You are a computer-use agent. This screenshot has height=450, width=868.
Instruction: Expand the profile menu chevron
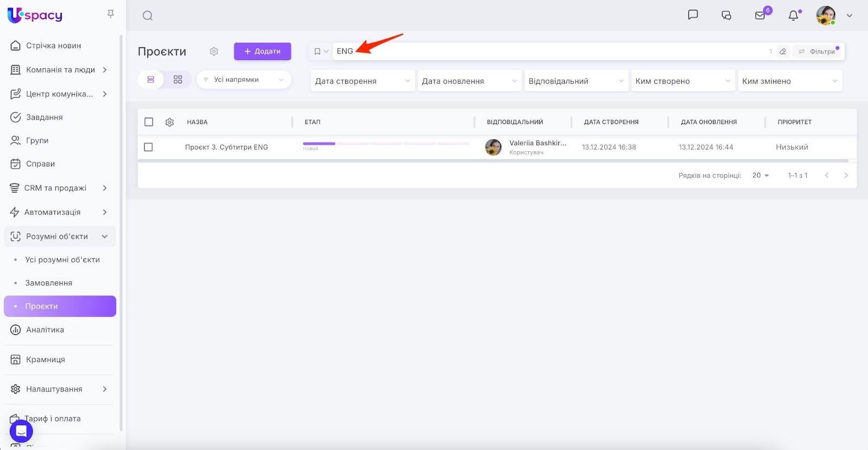(x=850, y=16)
